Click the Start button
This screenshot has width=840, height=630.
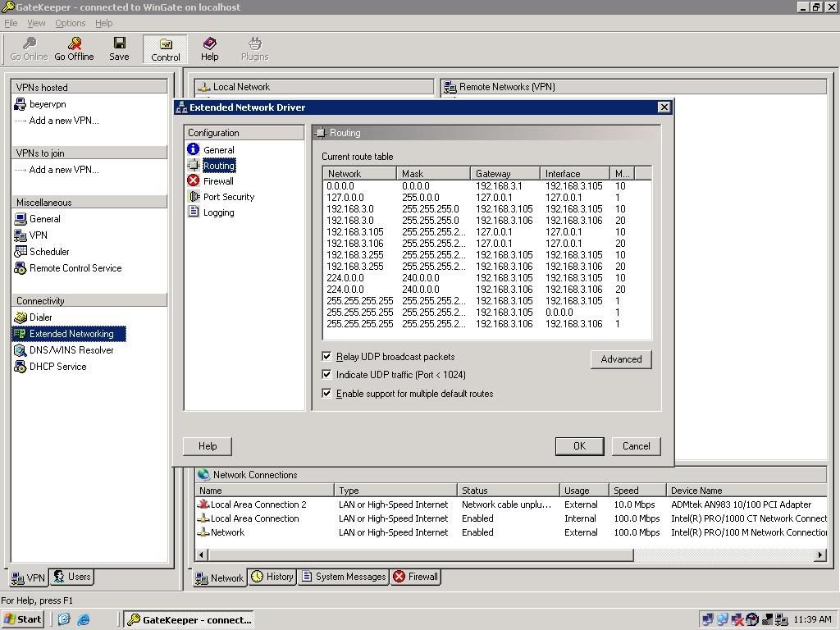22,619
